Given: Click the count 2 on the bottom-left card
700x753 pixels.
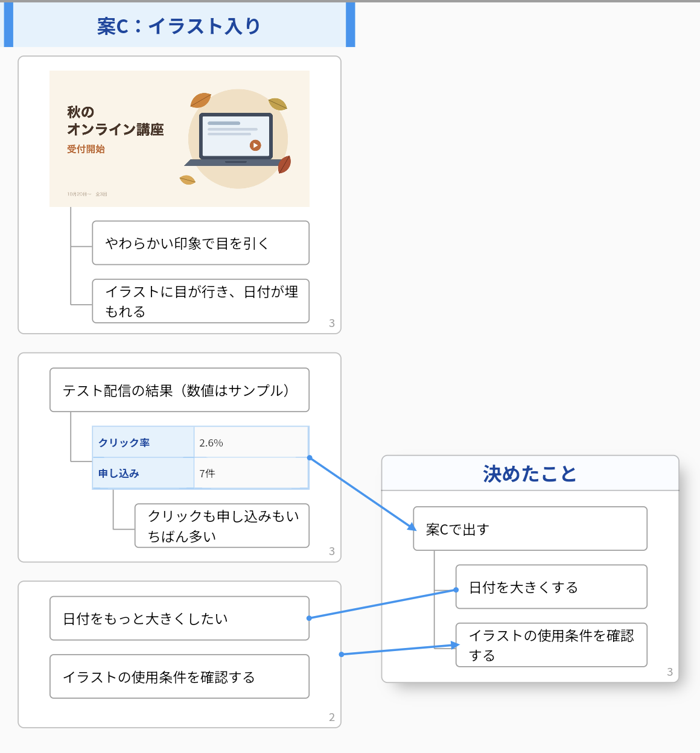Looking at the screenshot, I should coord(332,717).
